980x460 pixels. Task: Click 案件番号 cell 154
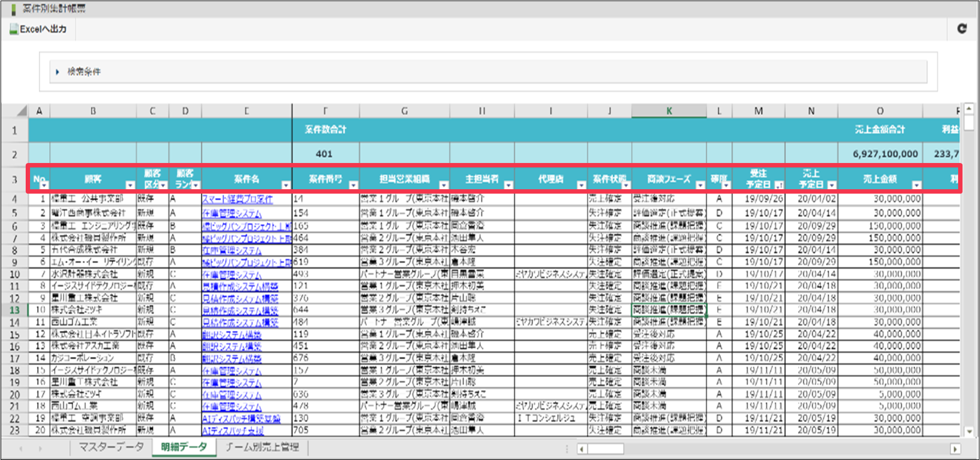pyautogui.click(x=326, y=213)
